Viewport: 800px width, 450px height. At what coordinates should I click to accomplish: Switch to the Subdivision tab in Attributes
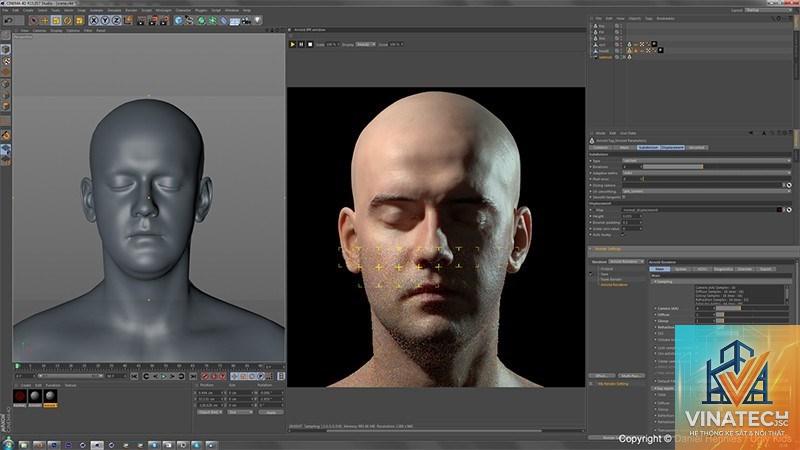(648, 147)
